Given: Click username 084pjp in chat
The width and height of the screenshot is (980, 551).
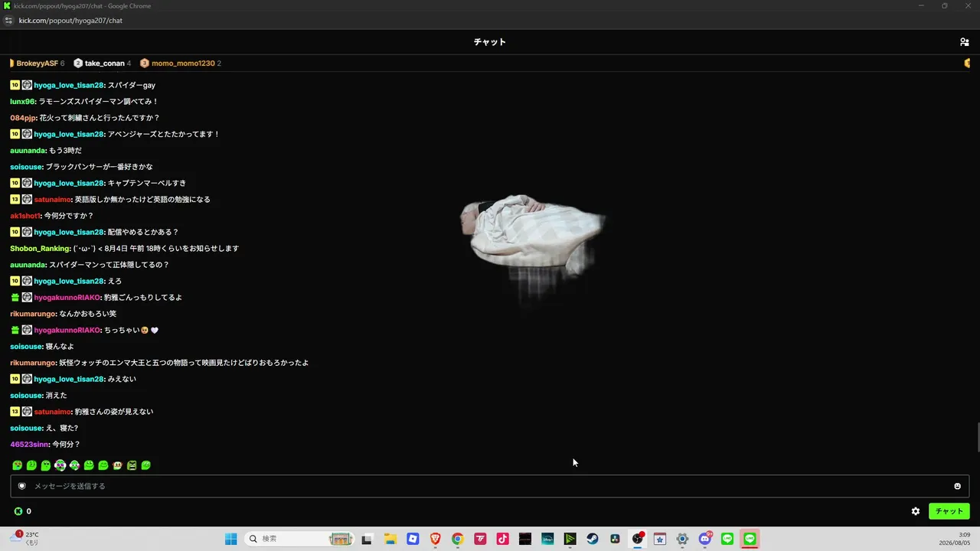Looking at the screenshot, I should (23, 118).
